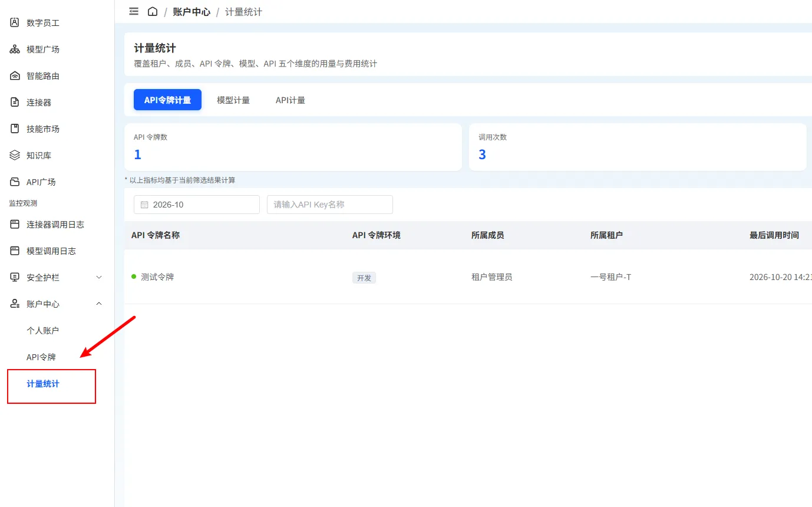Click 账户中心 in the breadcrumb

pos(192,12)
